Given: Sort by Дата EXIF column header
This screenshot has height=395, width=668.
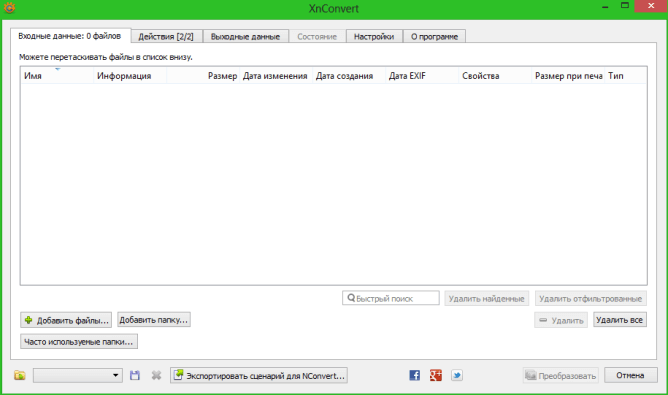Looking at the screenshot, I should (x=422, y=76).
